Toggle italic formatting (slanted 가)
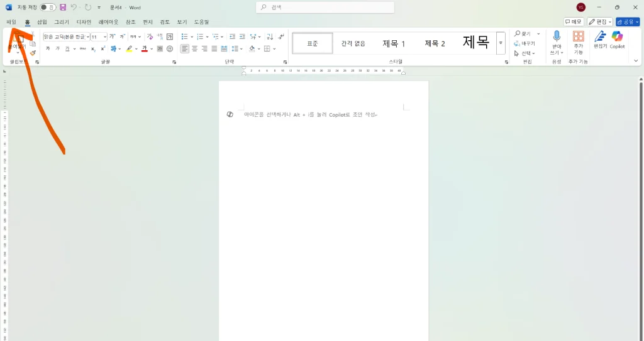The height and width of the screenshot is (341, 644). click(x=57, y=49)
